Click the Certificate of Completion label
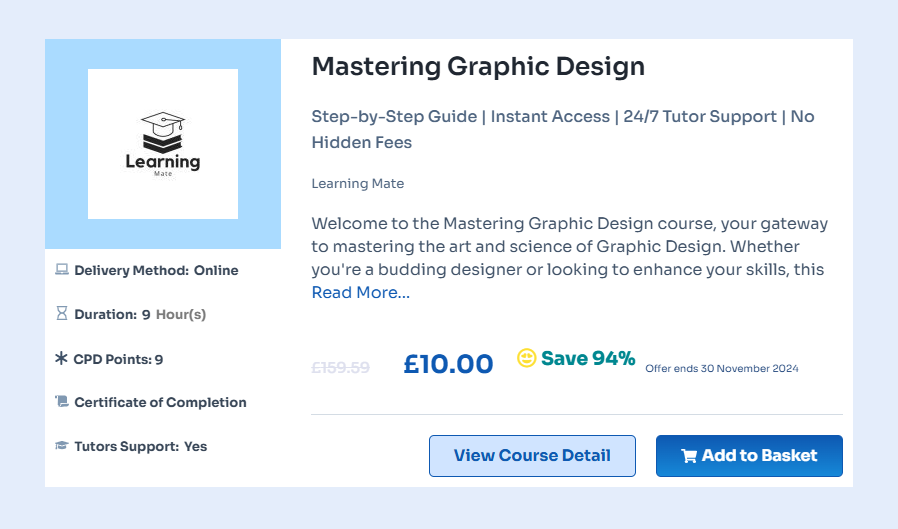The image size is (898, 529). click(x=160, y=402)
